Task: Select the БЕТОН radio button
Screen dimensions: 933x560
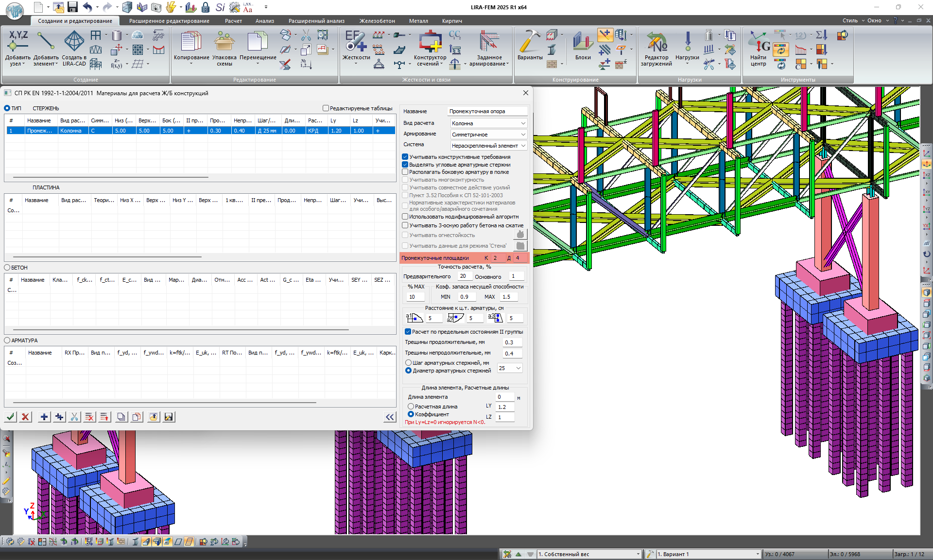Action: coord(7,268)
